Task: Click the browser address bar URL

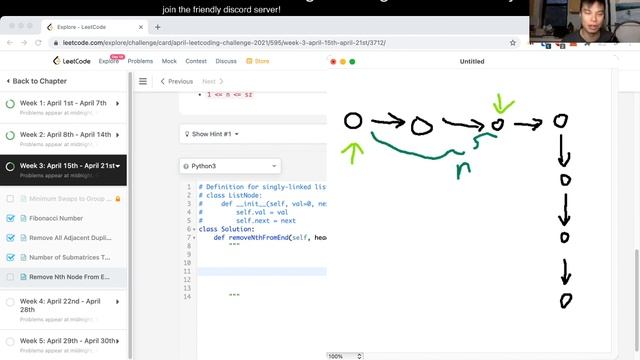Action: [x=224, y=43]
